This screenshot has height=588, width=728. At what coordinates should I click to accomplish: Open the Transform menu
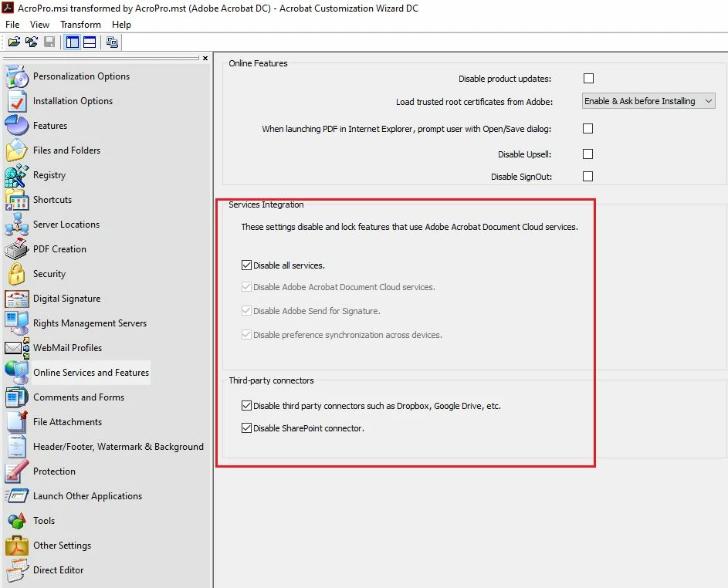[x=80, y=25]
